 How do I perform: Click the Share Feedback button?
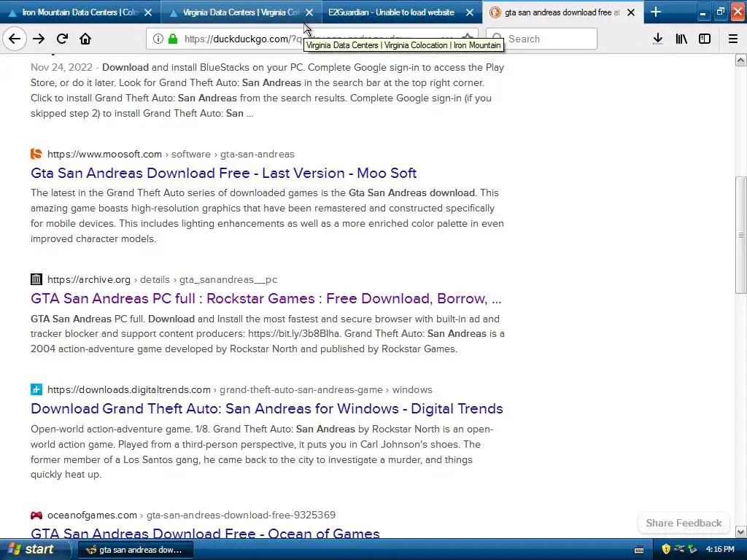pos(684,523)
